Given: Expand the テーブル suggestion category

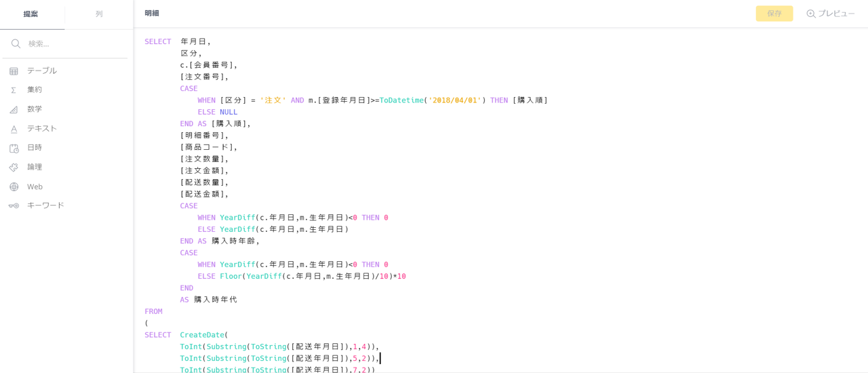Looking at the screenshot, I should (x=42, y=71).
